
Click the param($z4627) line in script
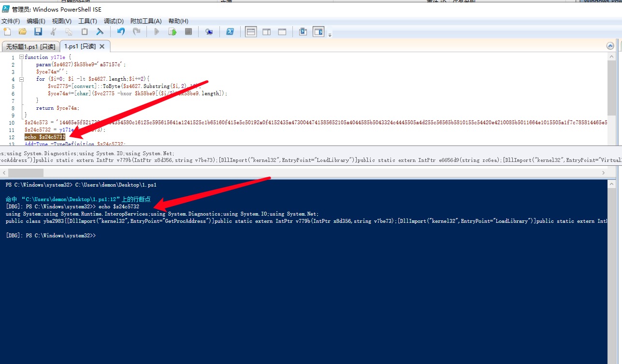81,64
